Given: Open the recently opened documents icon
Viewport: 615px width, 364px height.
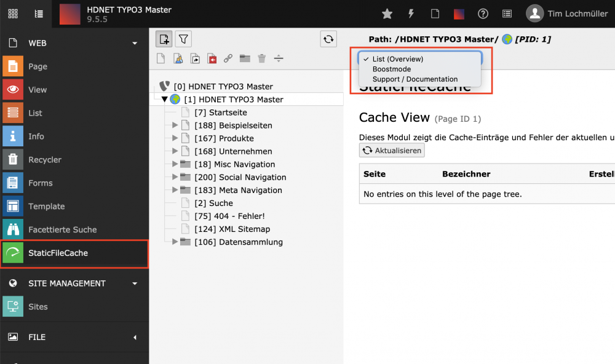Looking at the screenshot, I should click(x=435, y=14).
